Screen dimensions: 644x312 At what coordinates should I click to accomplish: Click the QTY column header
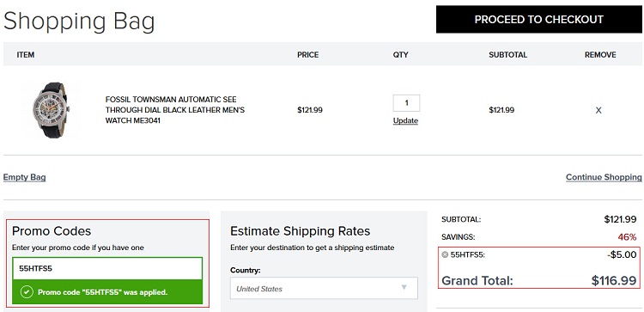[400, 55]
